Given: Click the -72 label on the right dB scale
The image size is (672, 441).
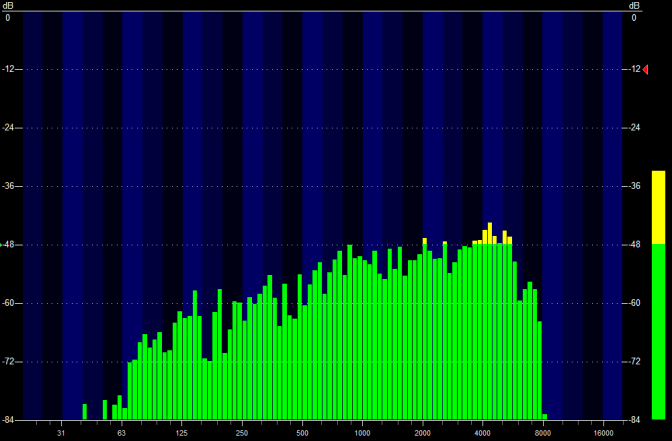Looking at the screenshot, I should point(634,362).
